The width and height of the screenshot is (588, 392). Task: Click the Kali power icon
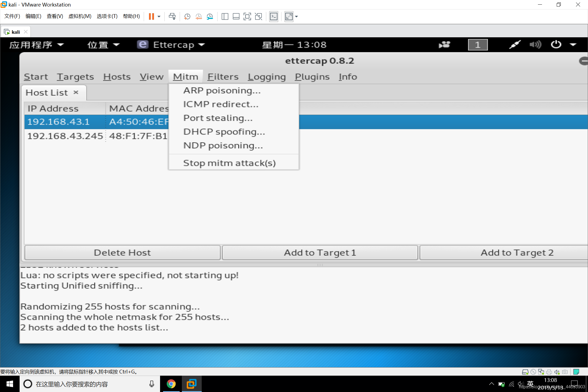point(556,45)
